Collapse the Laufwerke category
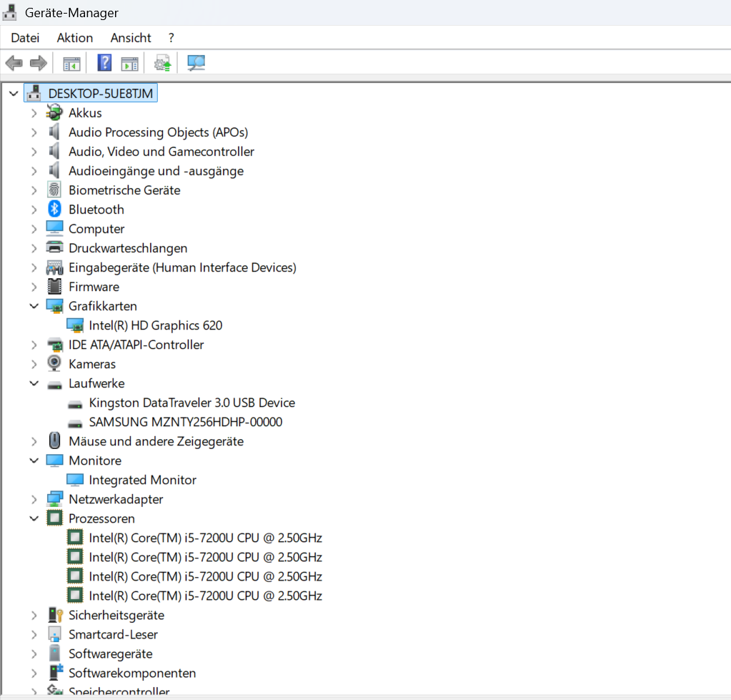The width and height of the screenshot is (731, 700). [x=34, y=383]
